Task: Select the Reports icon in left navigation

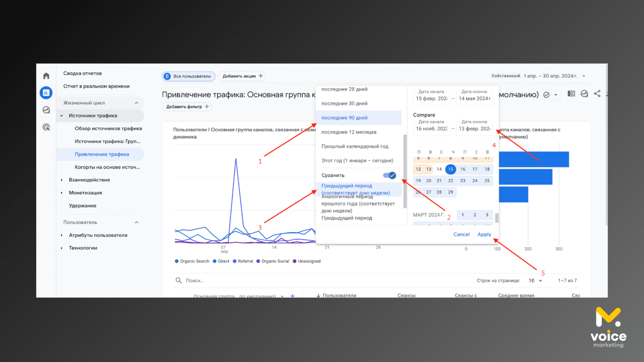Action: pyautogui.click(x=46, y=93)
